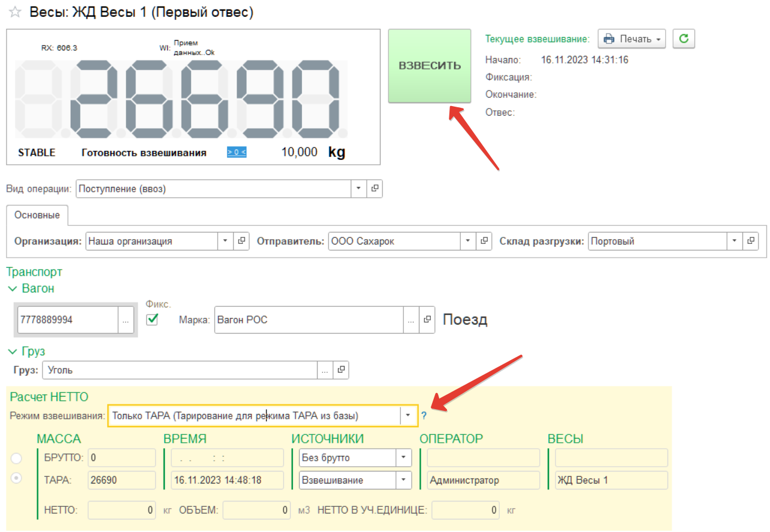This screenshot has width=770, height=532.
Task: Open the Отправитель record via open icon
Action: pos(484,241)
